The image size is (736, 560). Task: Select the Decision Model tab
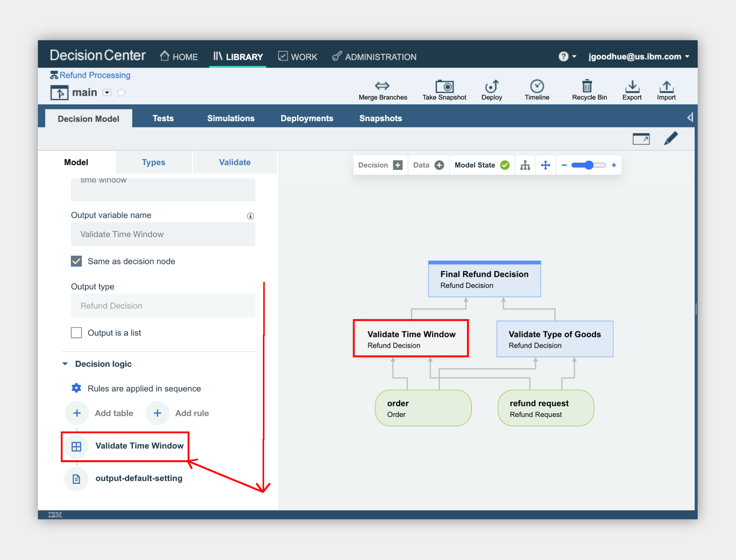tap(89, 119)
